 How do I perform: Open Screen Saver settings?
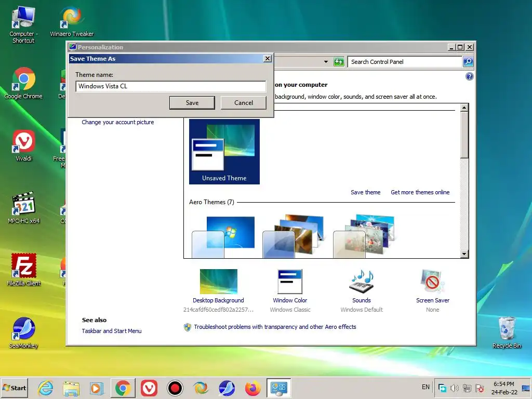coord(433,290)
